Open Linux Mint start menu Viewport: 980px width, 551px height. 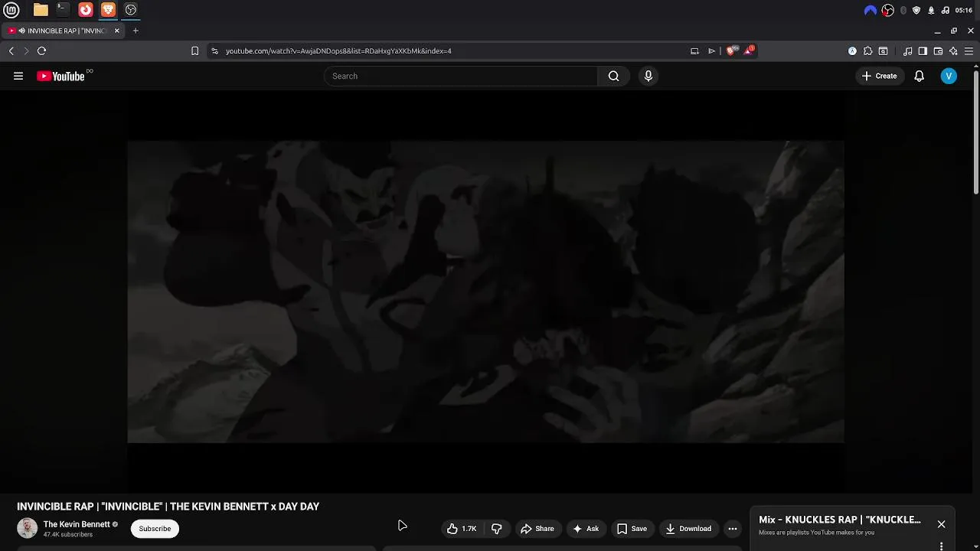11,10
